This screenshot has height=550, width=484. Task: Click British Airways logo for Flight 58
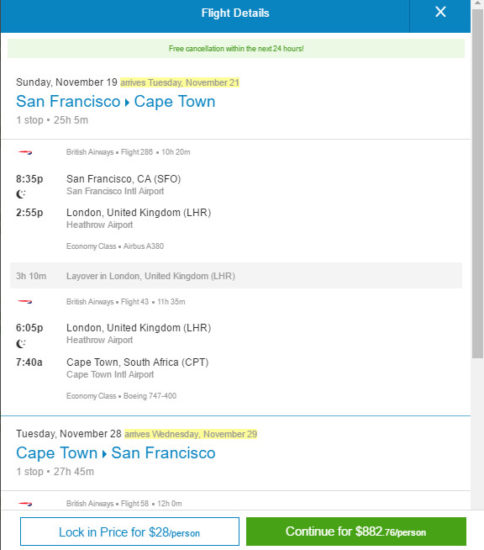[25, 504]
